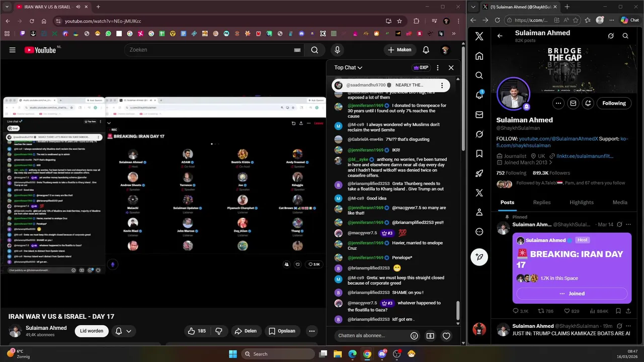Viewport: 644px width, 362px height.
Task: Open Sulaiman Ahmed channel name under video
Action: click(x=46, y=328)
